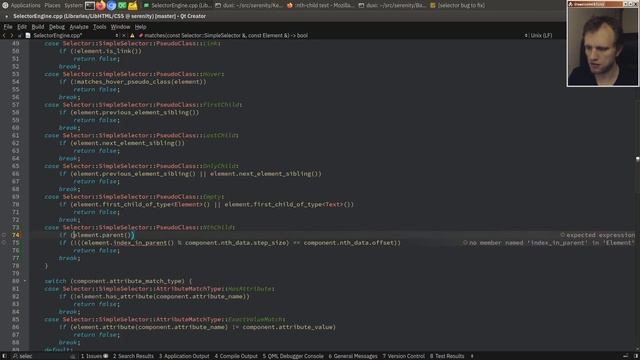Go back in editor navigation history
The height and width of the screenshot is (360, 640).
coord(4,36)
